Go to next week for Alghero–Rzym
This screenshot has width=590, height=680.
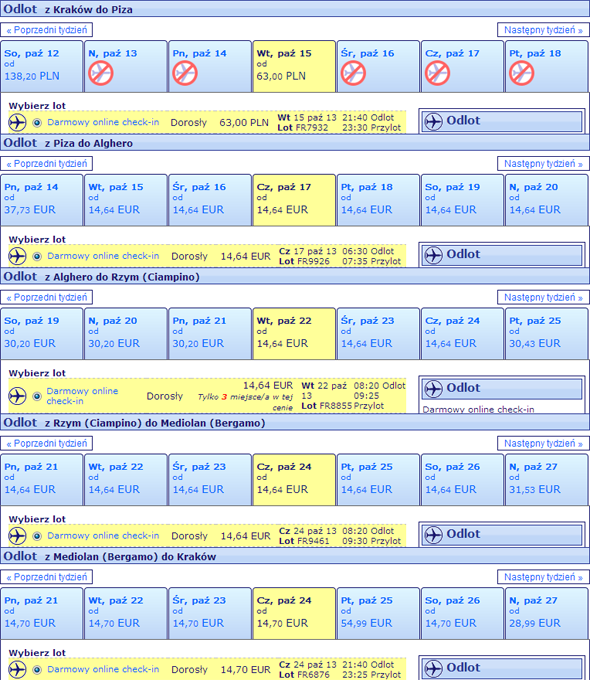pyautogui.click(x=543, y=297)
